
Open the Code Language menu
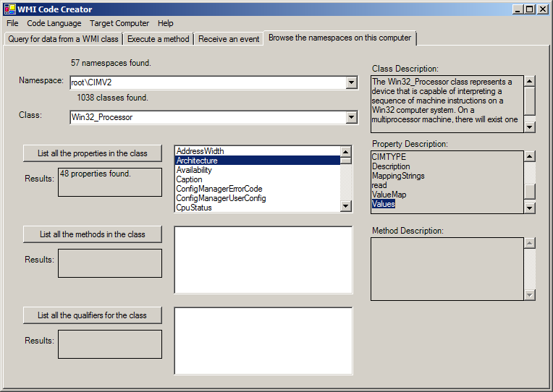coord(54,23)
